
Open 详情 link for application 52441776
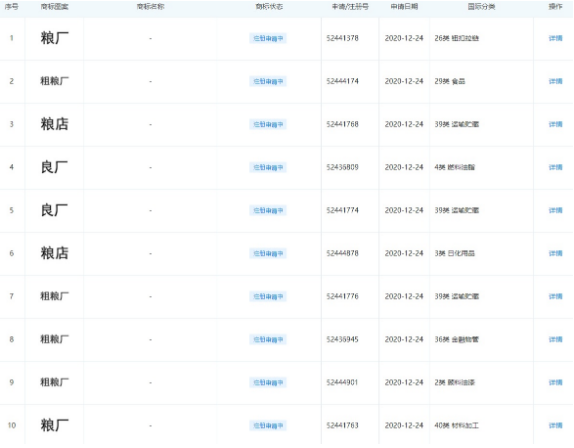click(x=555, y=296)
